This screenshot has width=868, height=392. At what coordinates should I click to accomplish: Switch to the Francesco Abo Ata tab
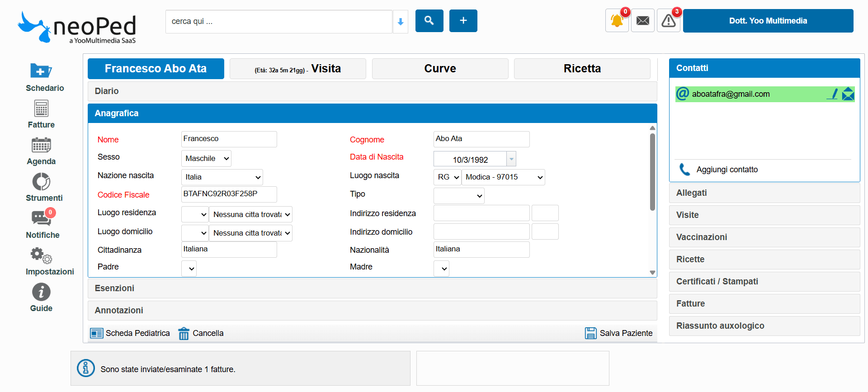click(x=156, y=69)
